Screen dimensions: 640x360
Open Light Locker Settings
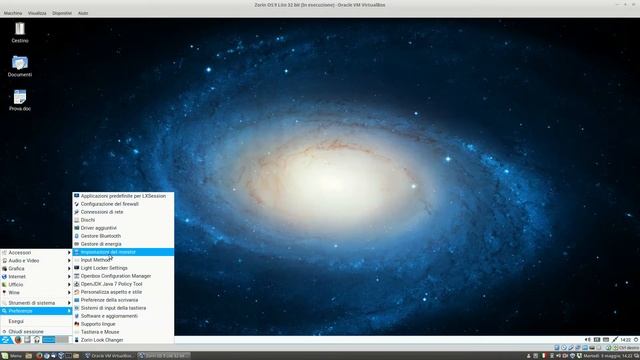tap(123, 268)
